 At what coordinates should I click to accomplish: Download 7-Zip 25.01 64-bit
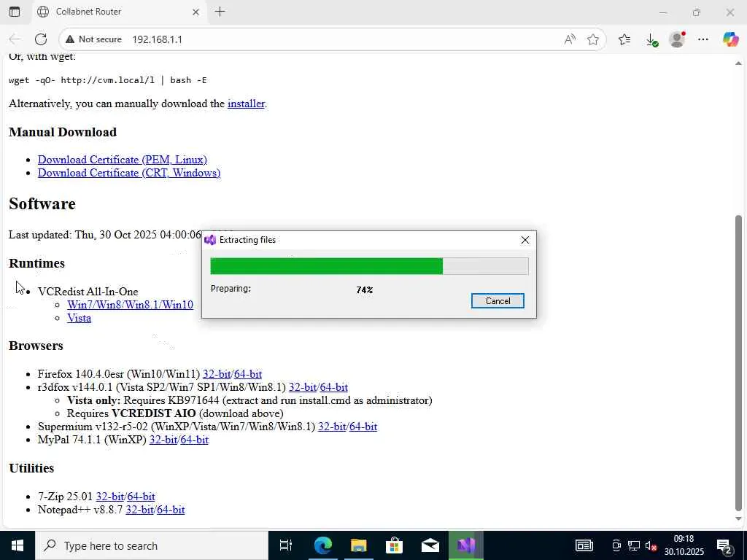click(141, 496)
